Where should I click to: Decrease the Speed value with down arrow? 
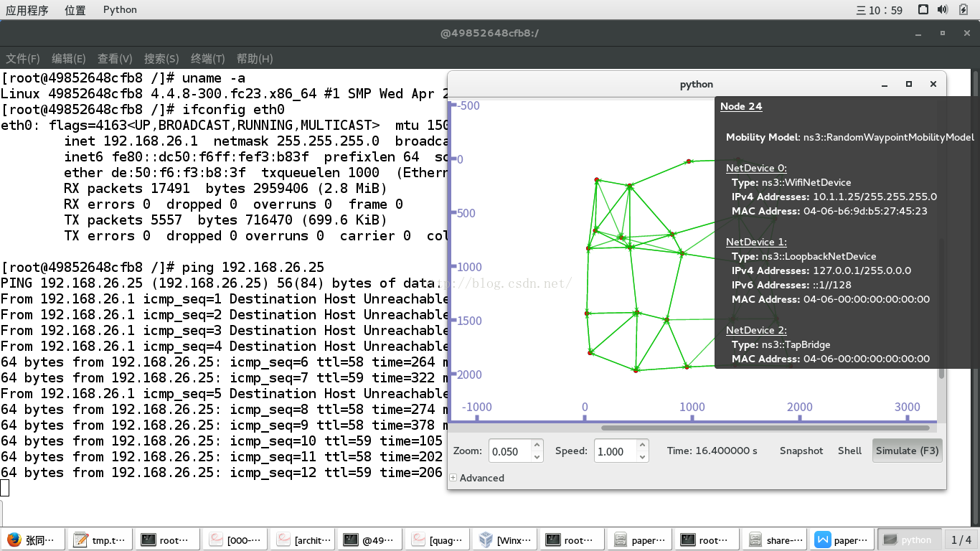[643, 457]
